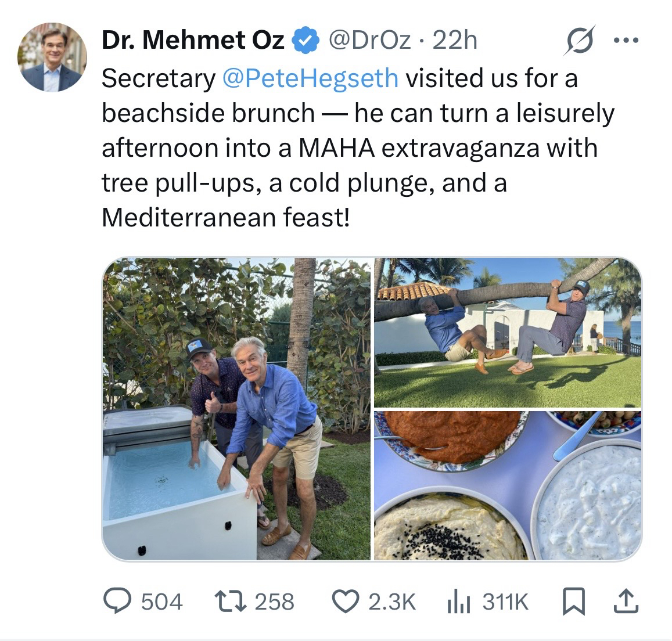View the palm tree pull-ups photo
Screen dimensions: 672x641
coord(508,332)
